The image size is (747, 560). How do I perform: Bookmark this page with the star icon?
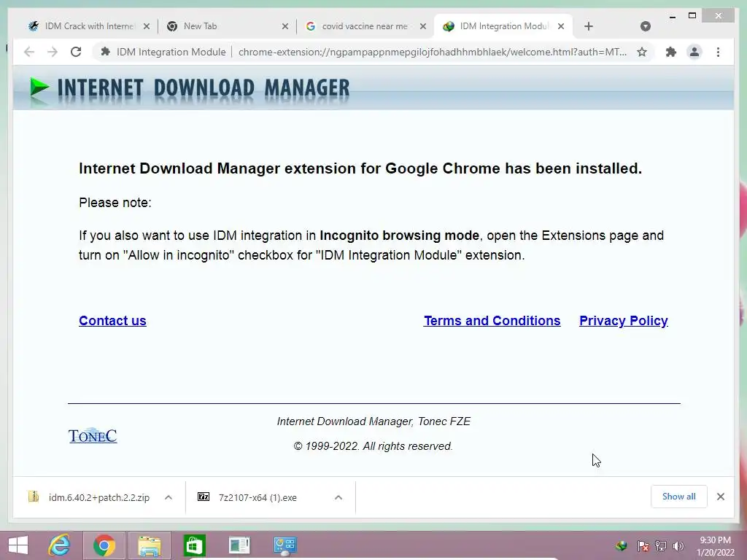[642, 52]
